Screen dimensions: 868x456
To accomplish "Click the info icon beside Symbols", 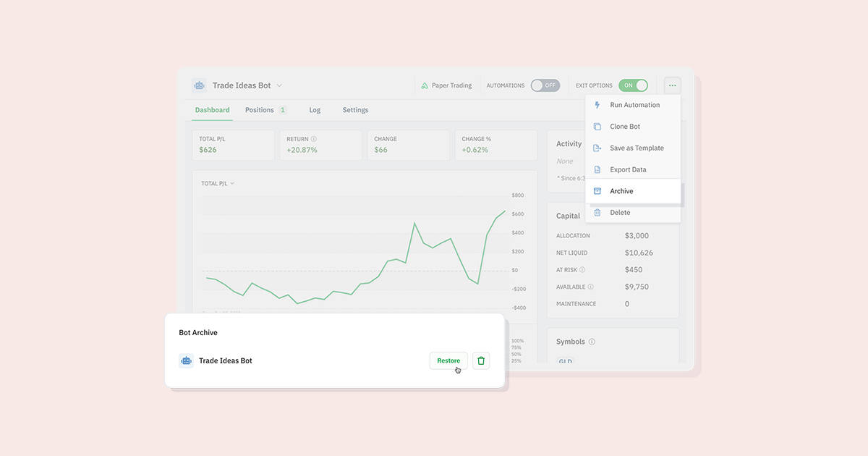I will (592, 341).
